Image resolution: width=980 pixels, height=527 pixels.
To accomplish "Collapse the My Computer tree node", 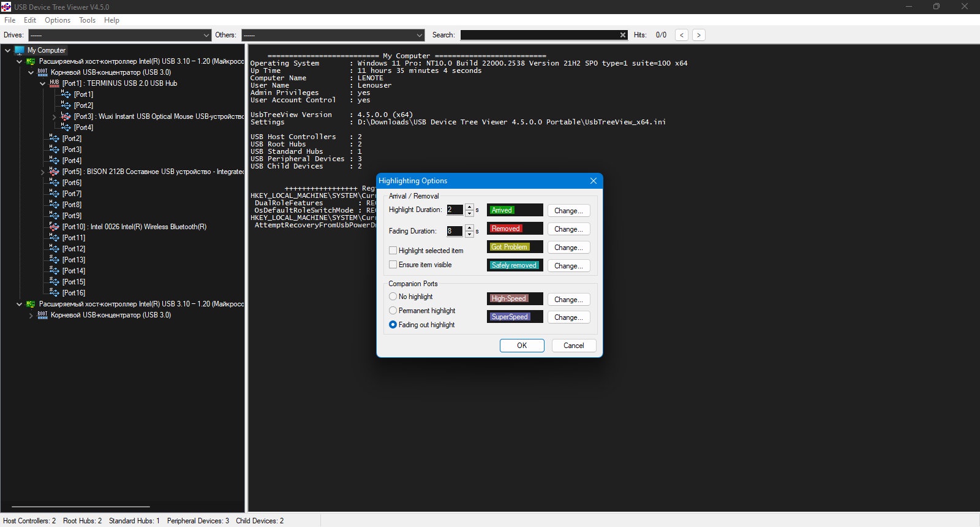I will click(7, 50).
